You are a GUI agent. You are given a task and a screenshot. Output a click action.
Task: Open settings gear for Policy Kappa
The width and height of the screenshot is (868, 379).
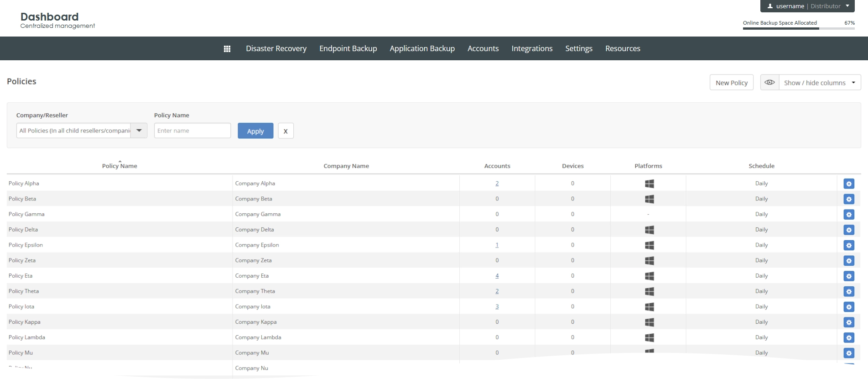[x=849, y=322]
